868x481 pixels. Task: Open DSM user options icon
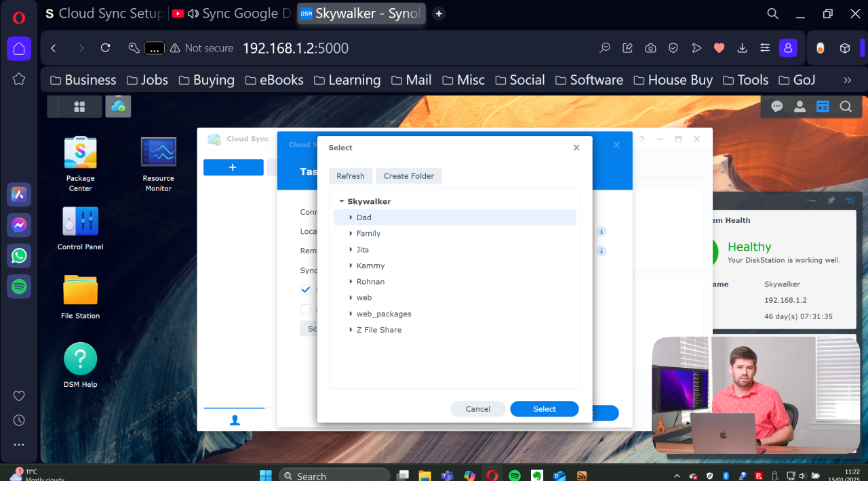(800, 106)
